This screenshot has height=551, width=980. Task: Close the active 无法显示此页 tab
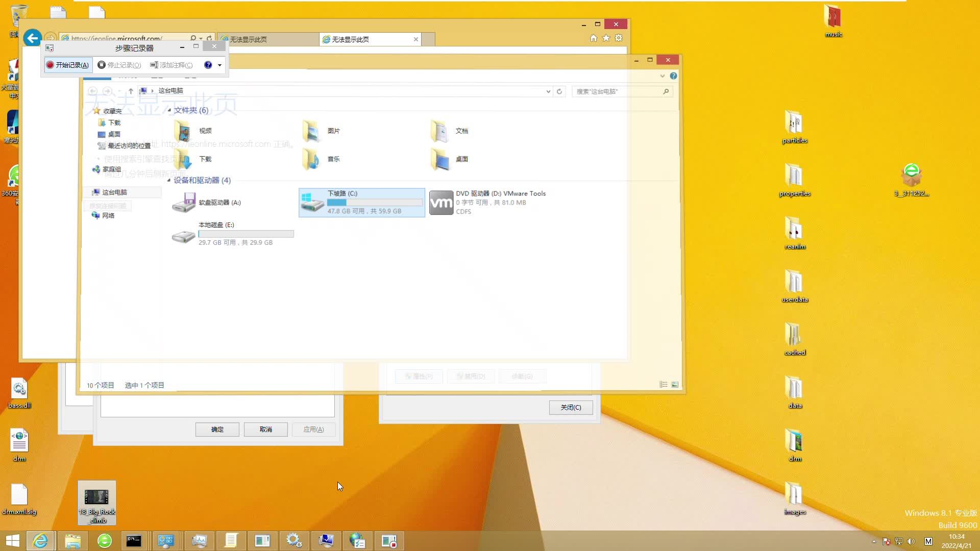click(416, 39)
